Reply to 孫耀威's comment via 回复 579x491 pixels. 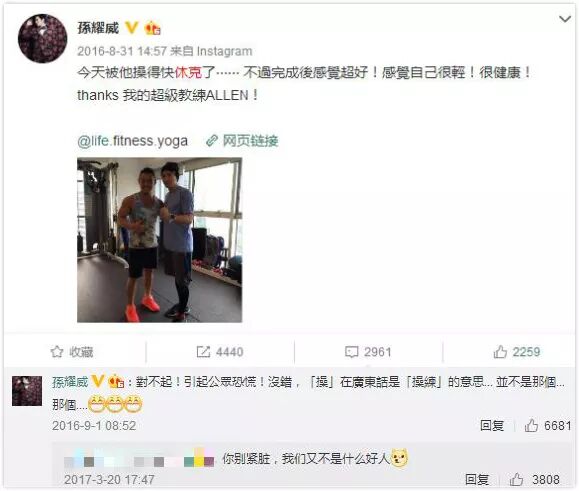click(492, 426)
